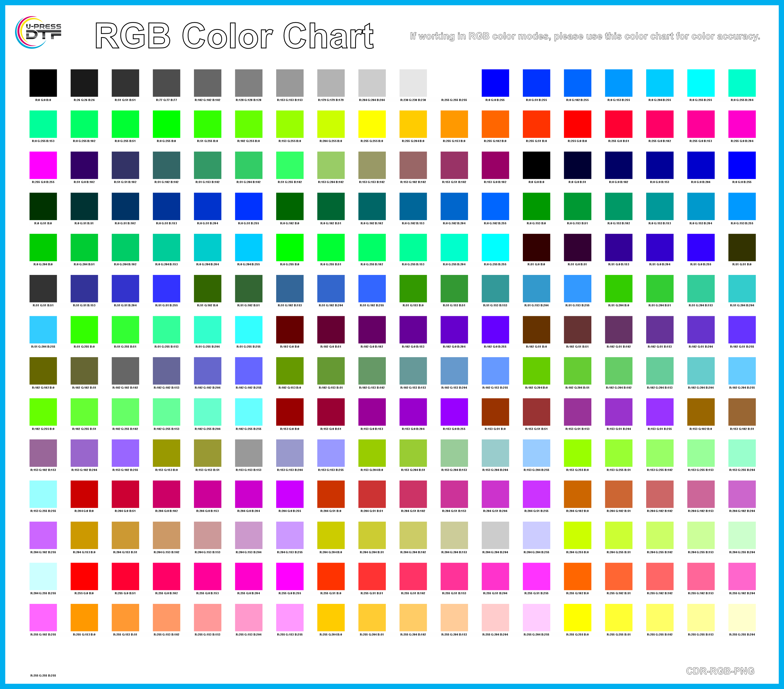784x689 pixels.
Task: Choose the R:153 G:51 B:0 rust swatch
Action: click(495, 412)
